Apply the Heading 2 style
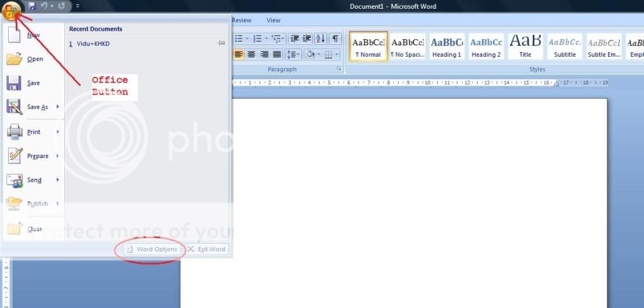Screen dimensions: 644x308 tap(486, 47)
